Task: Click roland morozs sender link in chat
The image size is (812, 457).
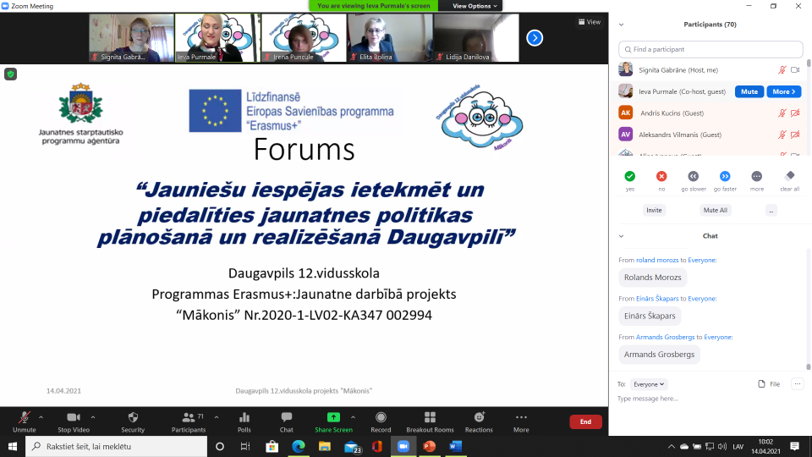Action: tap(657, 260)
